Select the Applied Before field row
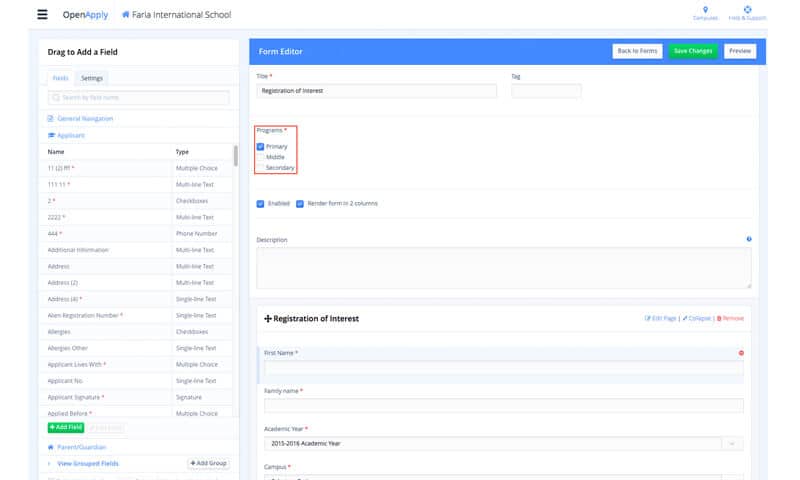This screenshot has width=800, height=480. click(136, 413)
